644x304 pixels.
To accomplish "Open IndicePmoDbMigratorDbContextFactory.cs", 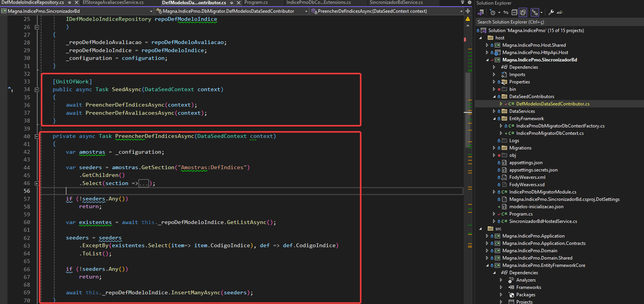I will (x=560, y=126).
